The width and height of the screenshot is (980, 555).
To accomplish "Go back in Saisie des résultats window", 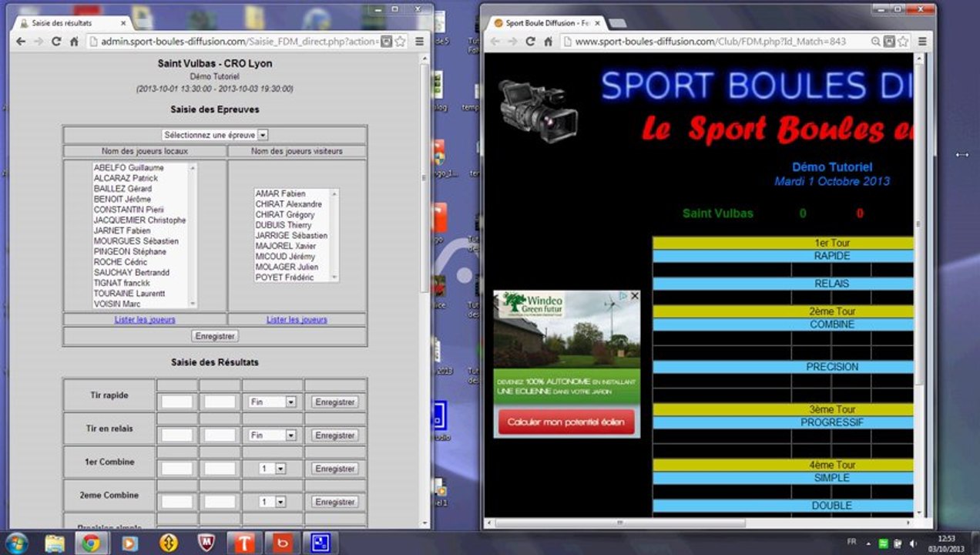I will (22, 42).
